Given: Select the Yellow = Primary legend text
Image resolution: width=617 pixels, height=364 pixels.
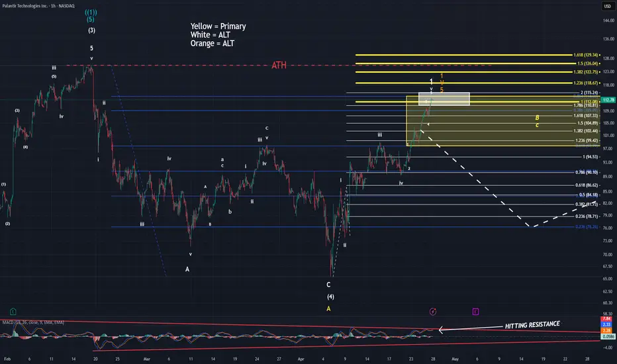Looking at the screenshot, I should click(218, 26).
